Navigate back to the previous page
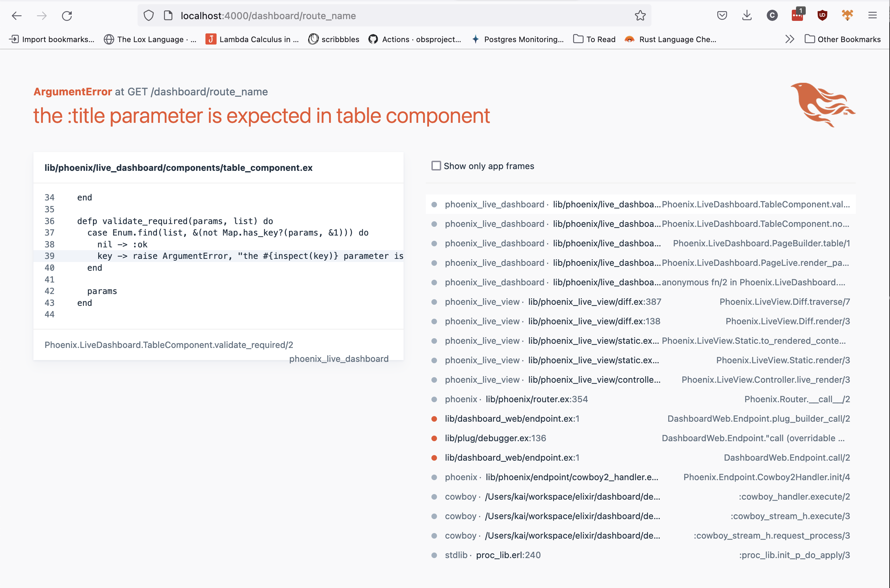Viewport: 890px width, 588px height. (16, 16)
